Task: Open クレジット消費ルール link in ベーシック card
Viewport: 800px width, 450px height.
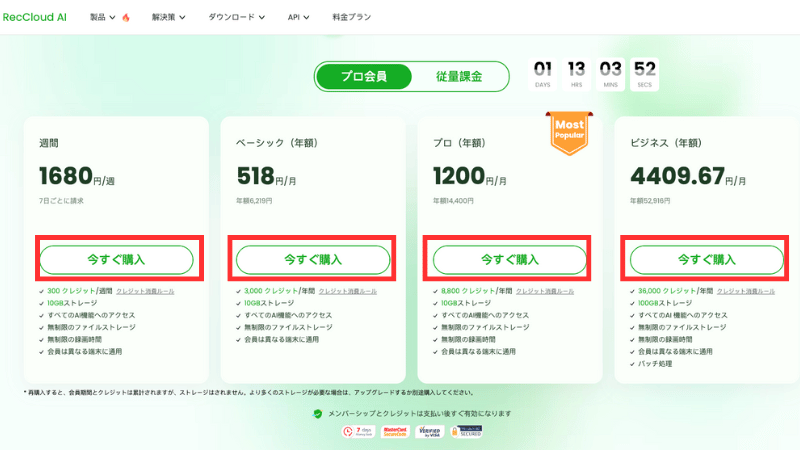Action: [348, 291]
